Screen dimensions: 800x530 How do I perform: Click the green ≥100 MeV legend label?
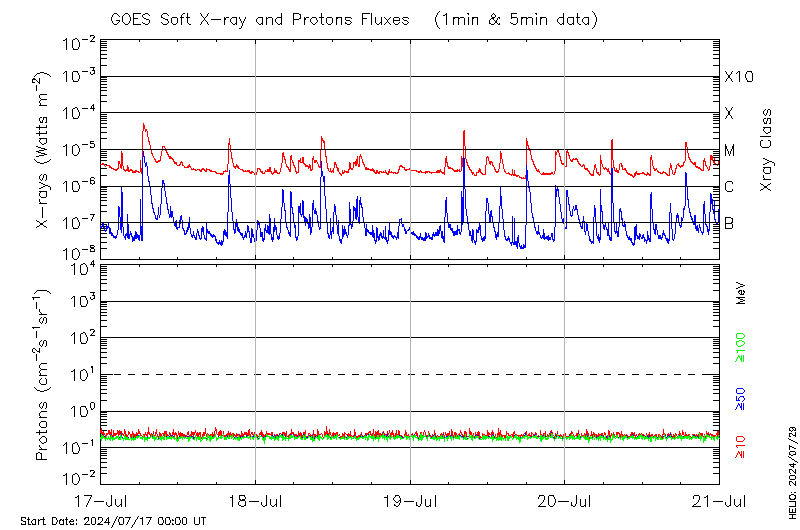[741, 347]
